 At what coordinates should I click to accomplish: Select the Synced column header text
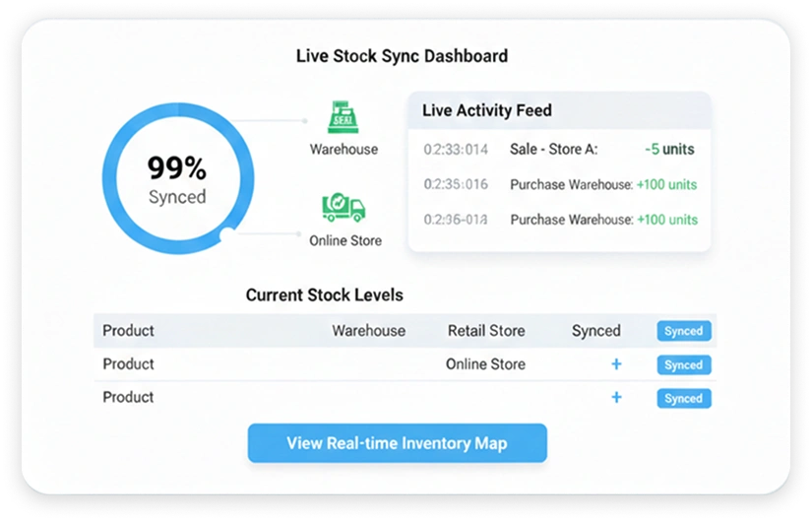pyautogui.click(x=596, y=331)
